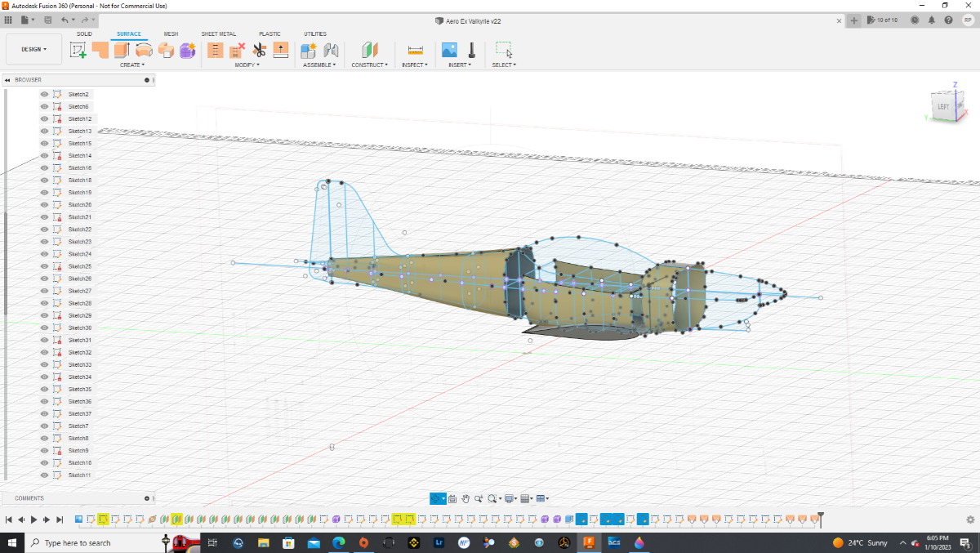980x553 pixels.
Task: Open the RP user profile
Action: (968, 20)
